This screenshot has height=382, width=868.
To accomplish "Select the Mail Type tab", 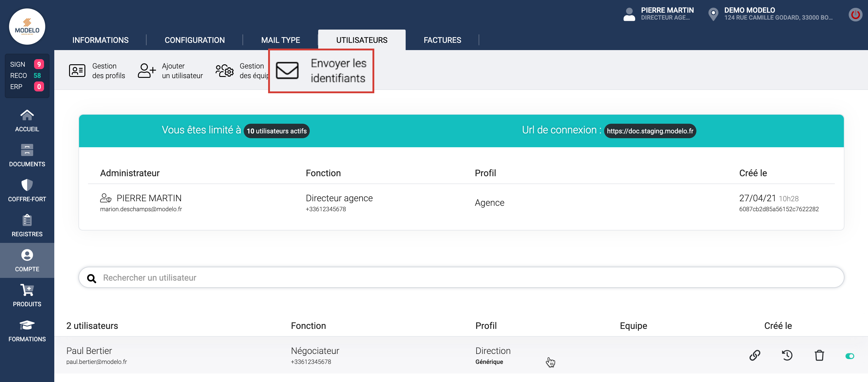I will 280,40.
